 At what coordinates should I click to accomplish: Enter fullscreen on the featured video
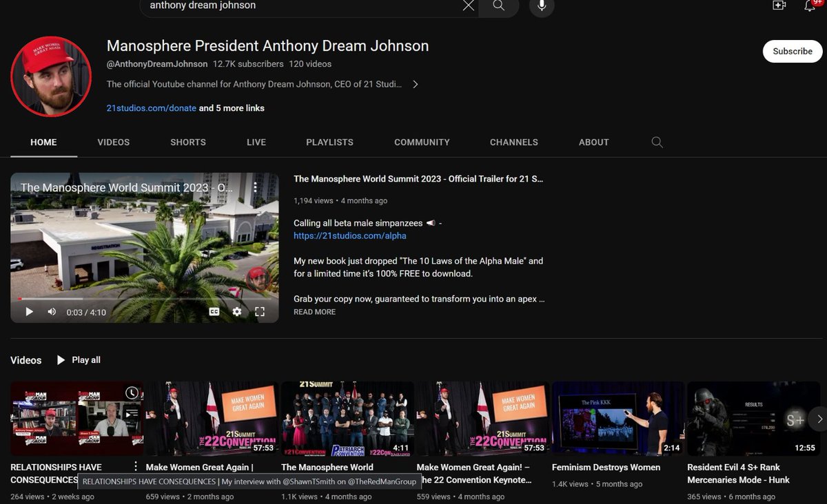[x=260, y=311]
